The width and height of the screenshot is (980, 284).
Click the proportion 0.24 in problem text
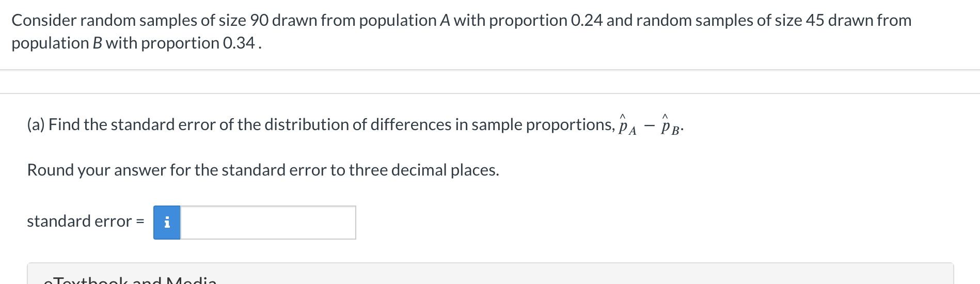click(x=587, y=20)
